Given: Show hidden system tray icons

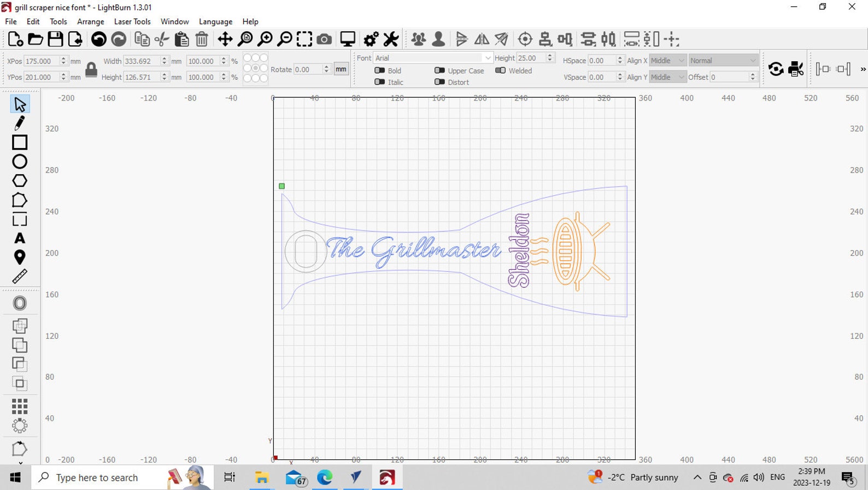Looking at the screenshot, I should pos(697,477).
